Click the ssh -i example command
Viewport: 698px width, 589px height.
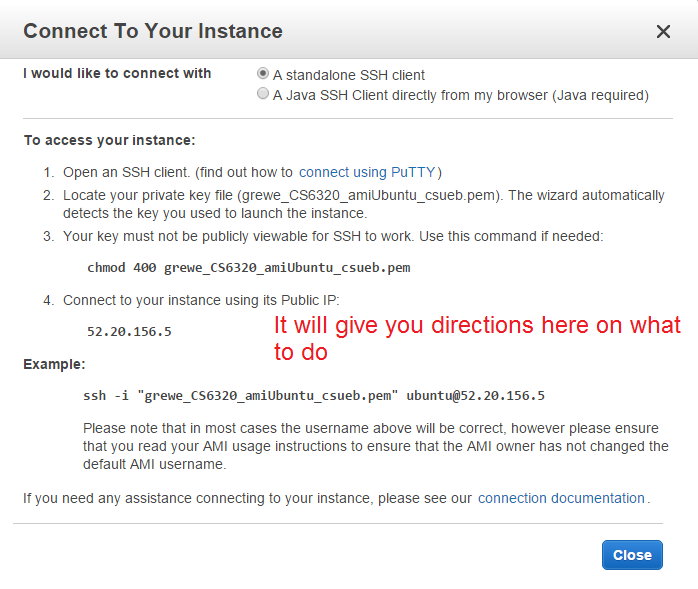[x=313, y=395]
